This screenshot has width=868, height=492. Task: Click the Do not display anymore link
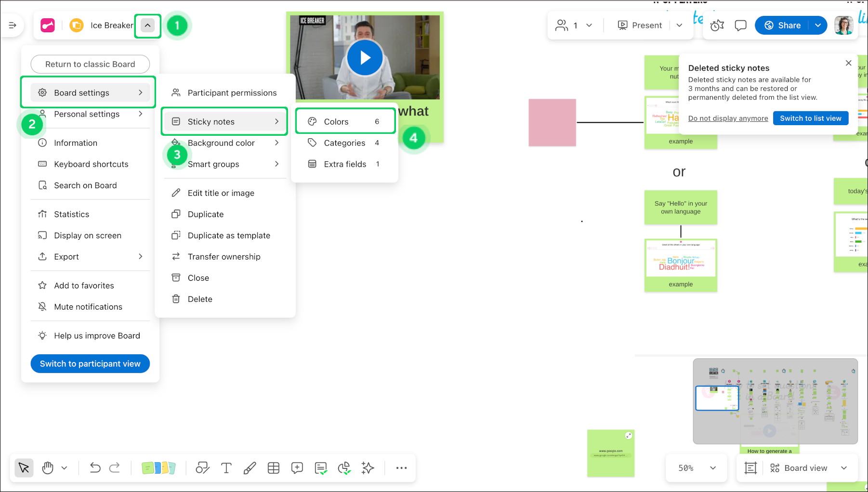coord(728,118)
